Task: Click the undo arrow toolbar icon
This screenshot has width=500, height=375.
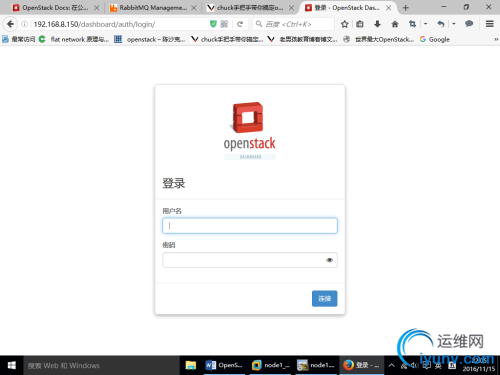Action: [441, 24]
